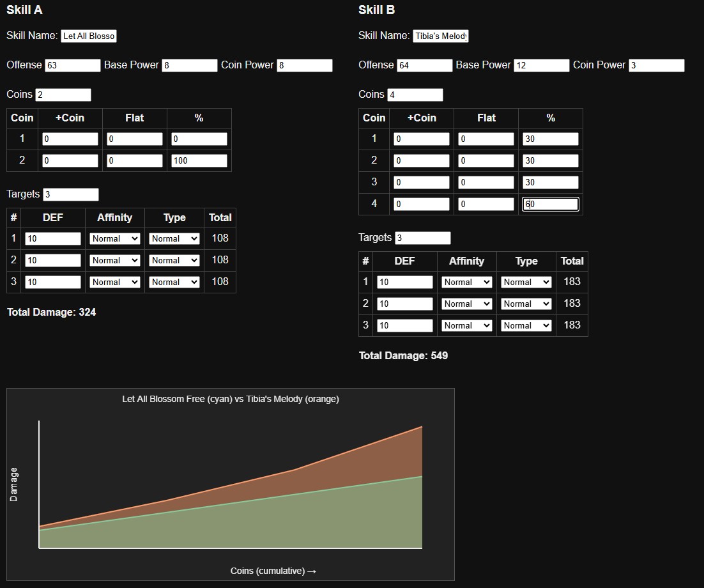The height and width of the screenshot is (588, 704).
Task: Click the Skill A Skill Name field
Action: pos(89,36)
